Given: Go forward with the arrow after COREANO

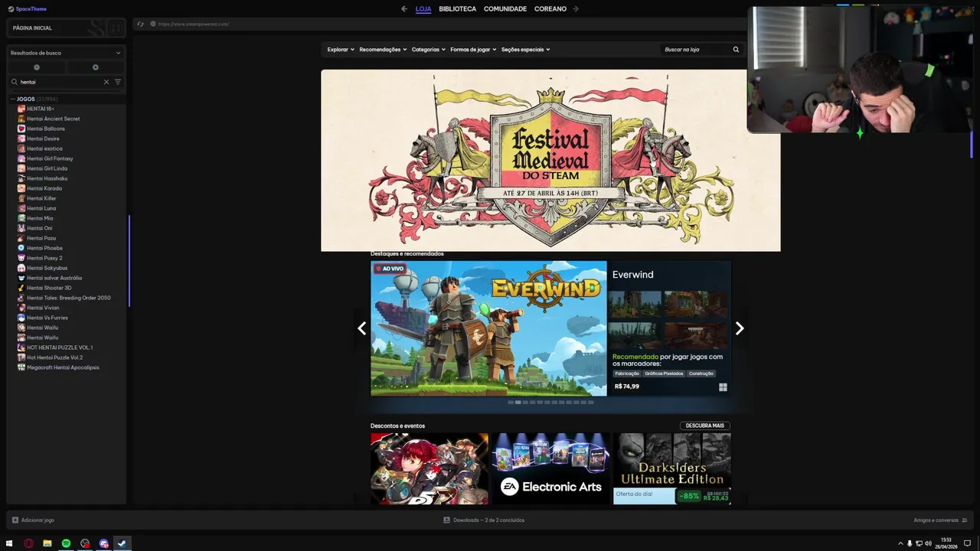Looking at the screenshot, I should coord(576,9).
